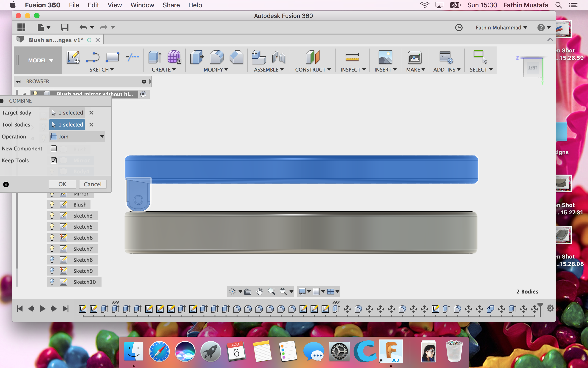
Task: Jump timeline to the beginning
Action: 20,309
